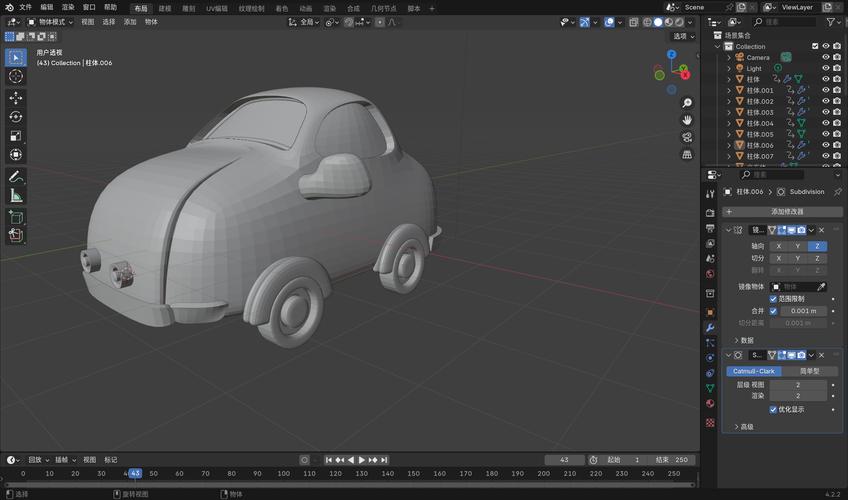848x500 pixels.
Task: Switch to the UV编辑 workspace tab
Action: point(216,9)
